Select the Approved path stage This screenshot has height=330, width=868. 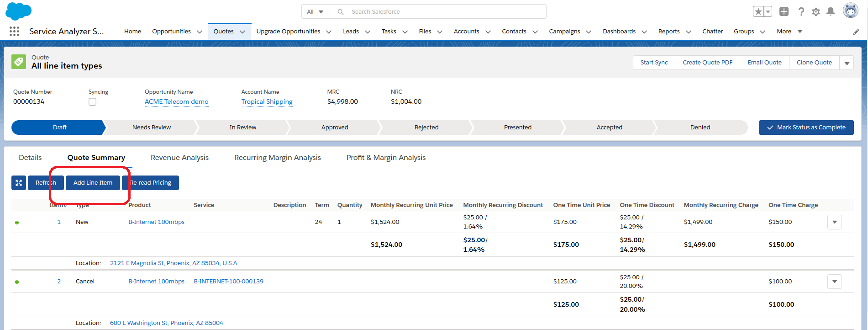[x=335, y=128]
